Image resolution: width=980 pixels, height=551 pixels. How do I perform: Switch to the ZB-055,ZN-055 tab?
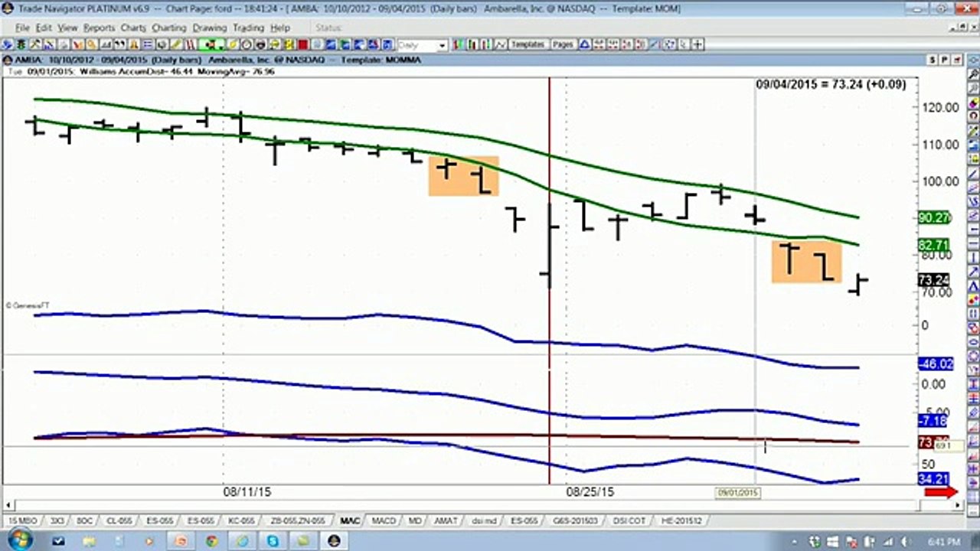point(298,520)
